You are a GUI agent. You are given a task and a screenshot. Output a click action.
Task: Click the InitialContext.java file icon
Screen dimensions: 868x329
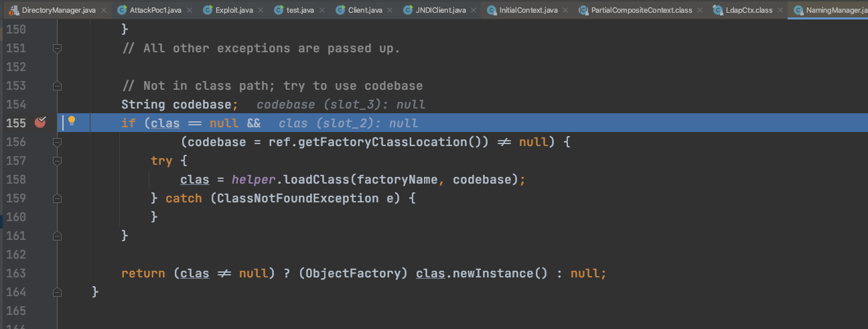492,10
